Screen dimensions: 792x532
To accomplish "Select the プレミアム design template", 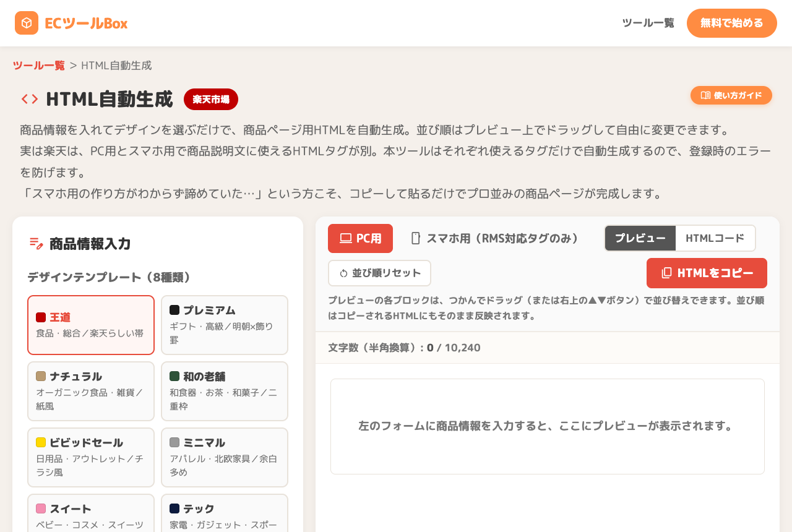I will (x=225, y=325).
